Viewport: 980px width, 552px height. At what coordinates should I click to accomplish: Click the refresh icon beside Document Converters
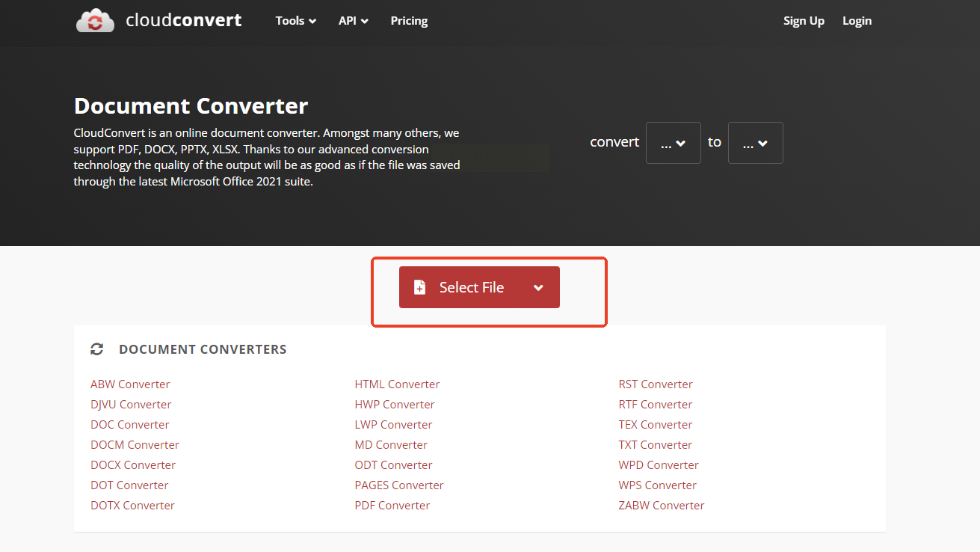click(96, 349)
